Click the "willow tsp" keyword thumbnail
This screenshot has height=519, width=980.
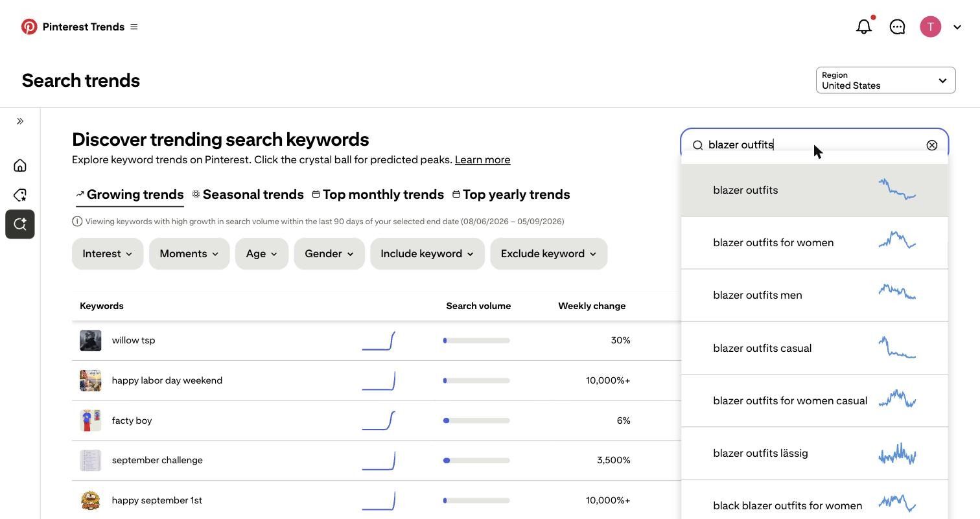(91, 340)
